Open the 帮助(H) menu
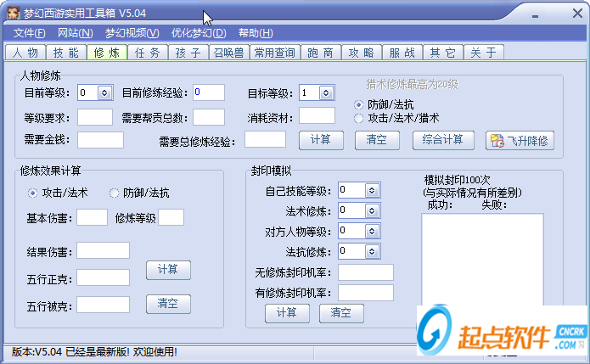 [256, 33]
